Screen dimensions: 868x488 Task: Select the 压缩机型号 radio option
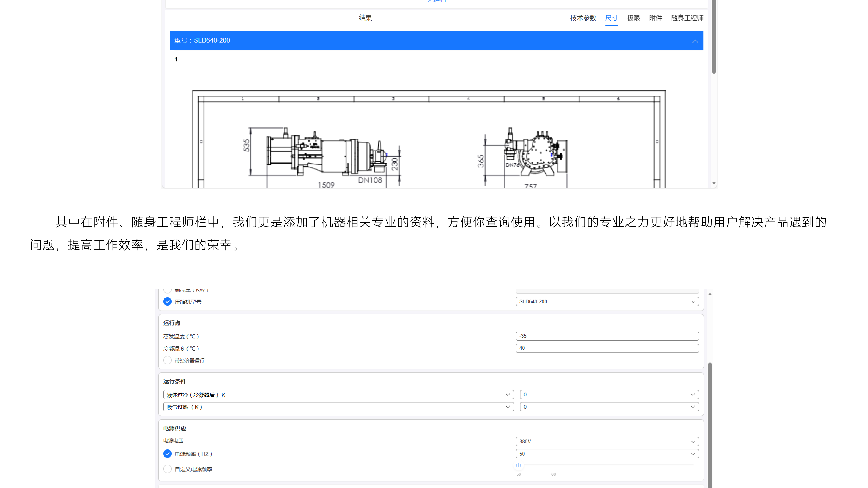(x=167, y=301)
